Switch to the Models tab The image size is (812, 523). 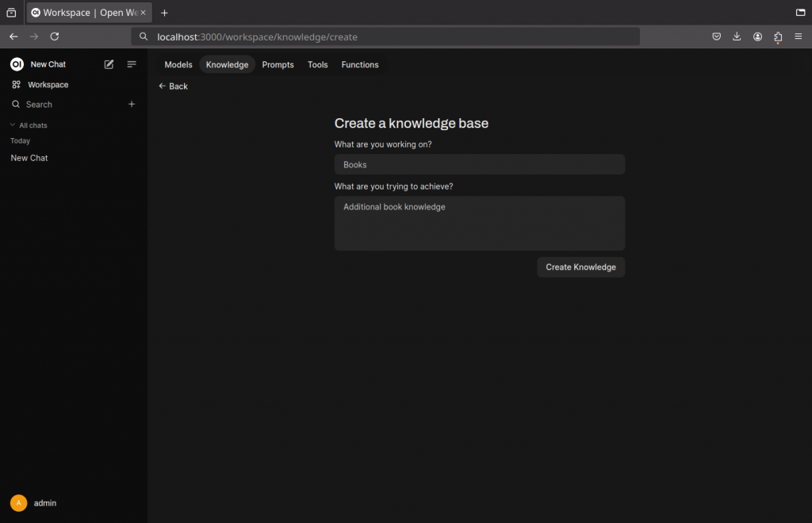[x=178, y=65]
